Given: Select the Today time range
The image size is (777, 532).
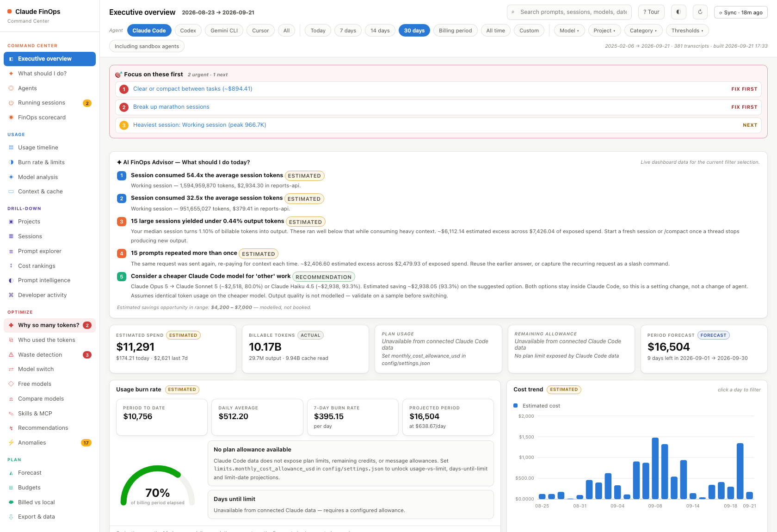Looking at the screenshot, I should point(318,31).
